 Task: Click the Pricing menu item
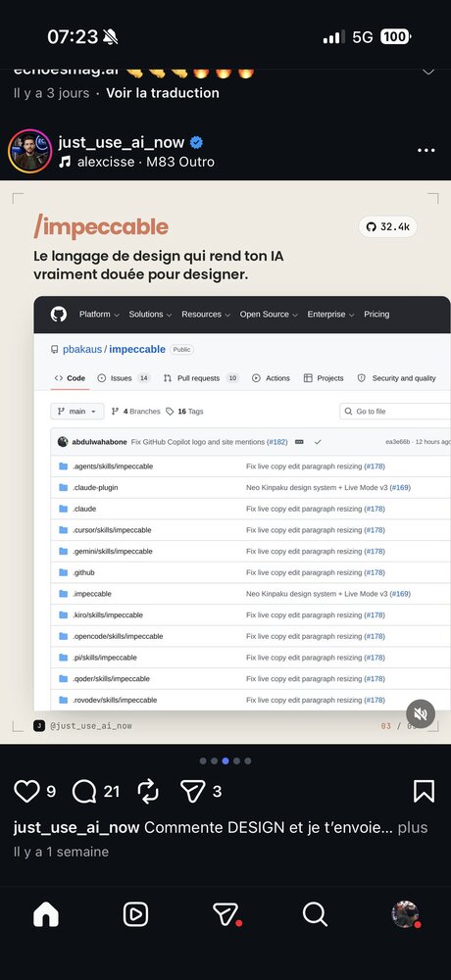point(376,315)
